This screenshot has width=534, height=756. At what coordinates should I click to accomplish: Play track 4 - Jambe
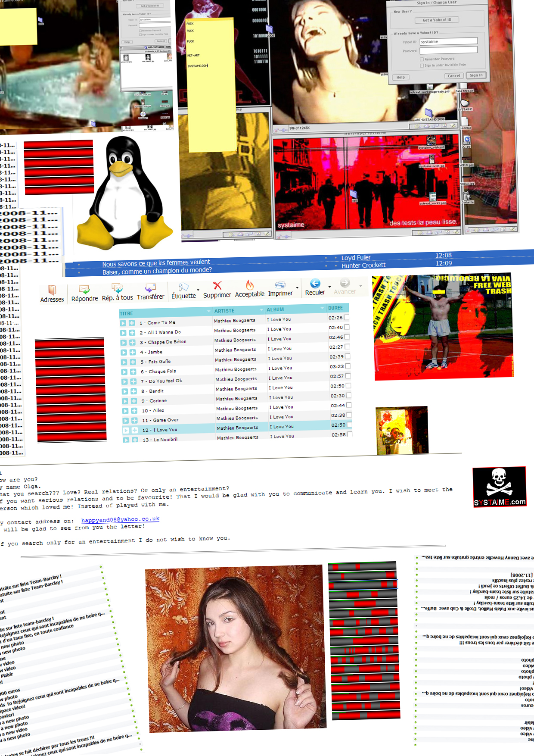click(x=124, y=353)
